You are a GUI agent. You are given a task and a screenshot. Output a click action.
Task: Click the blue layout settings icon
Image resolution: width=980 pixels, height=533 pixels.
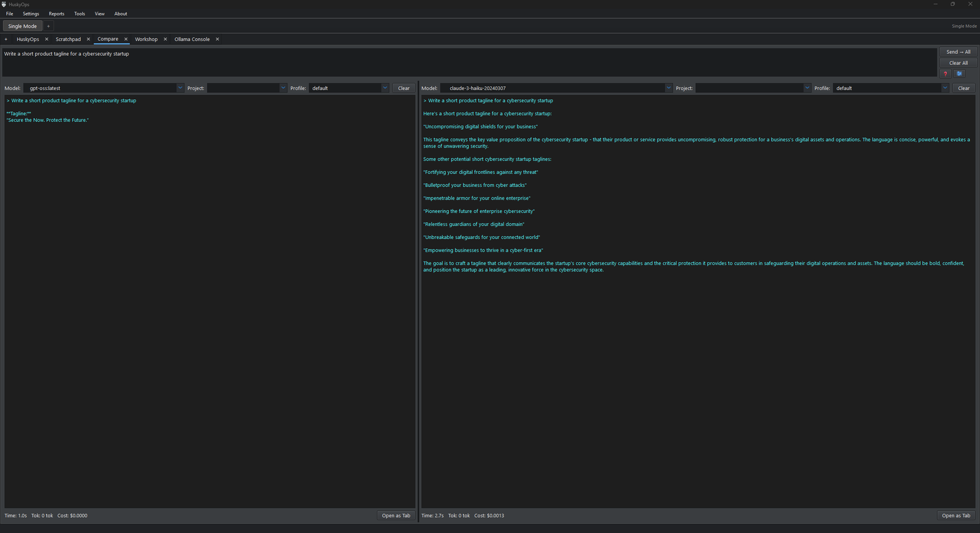coord(959,74)
